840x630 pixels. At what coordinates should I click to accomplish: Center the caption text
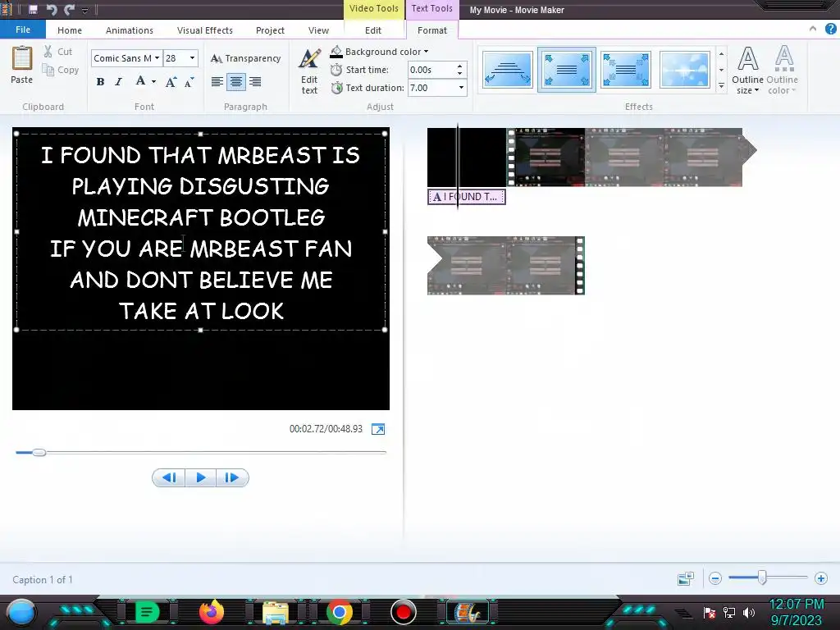235,81
